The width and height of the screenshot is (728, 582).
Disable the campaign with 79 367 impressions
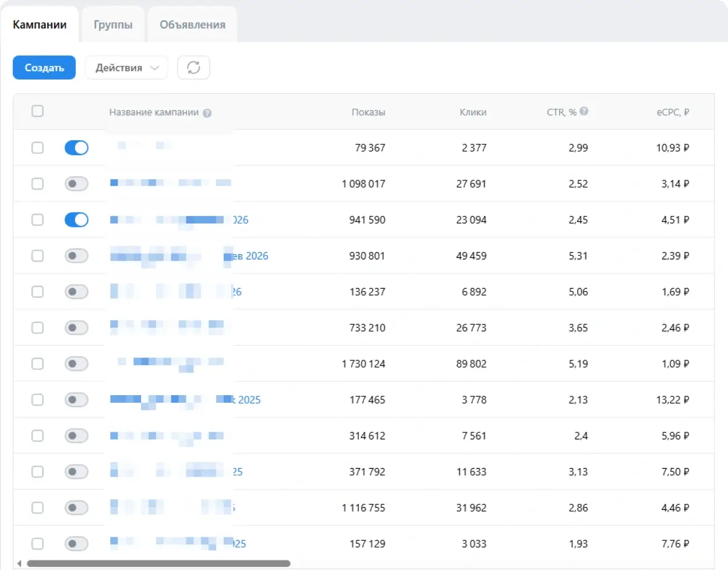point(76,148)
